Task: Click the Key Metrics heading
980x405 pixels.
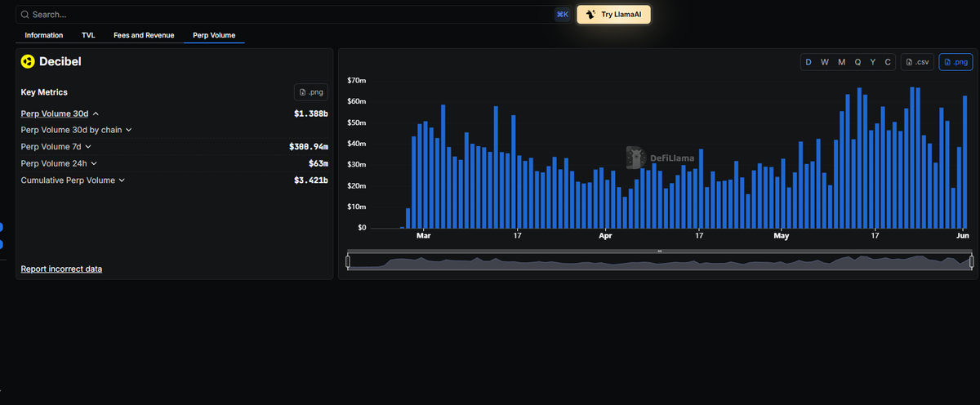Action: coord(44,92)
